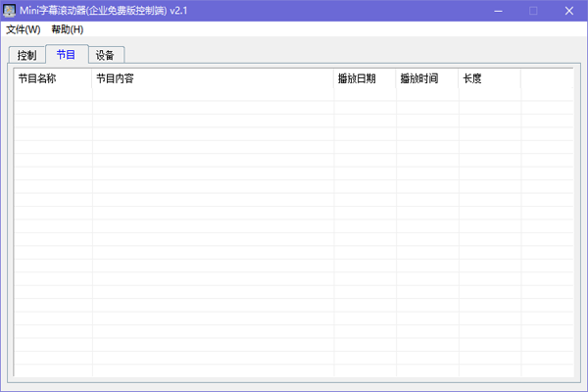Click the 长度 column header
This screenshot has height=392, width=588.
pyautogui.click(x=489, y=78)
